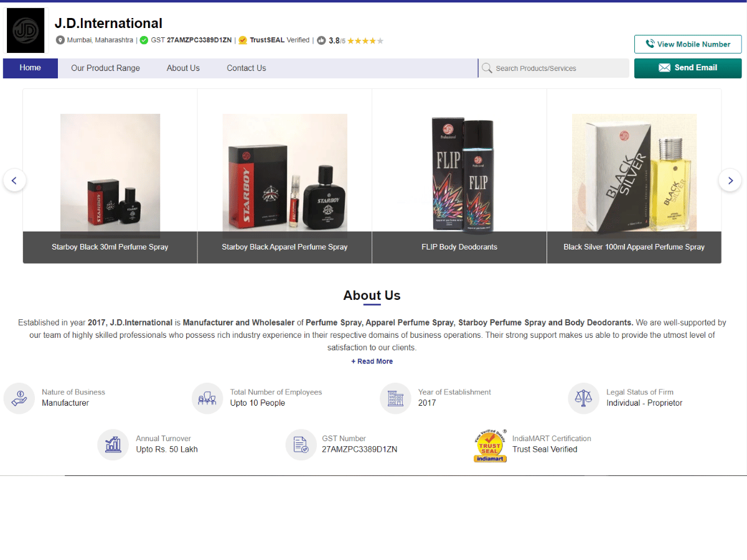Image resolution: width=747 pixels, height=560 pixels.
Task: Click the search magnifier in Search Products/Services
Action: click(487, 68)
